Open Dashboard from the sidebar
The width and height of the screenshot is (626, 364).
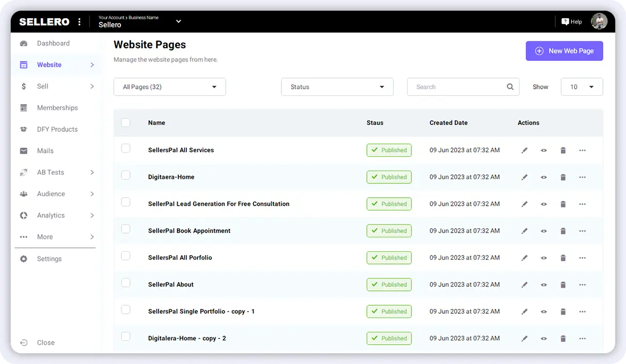click(53, 43)
